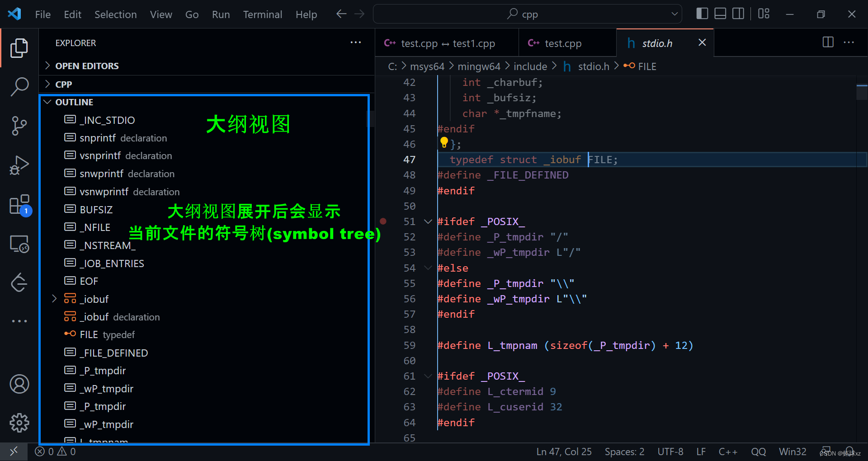Open the Live Share view icon
The width and height of the screenshot is (868, 461).
pyautogui.click(x=19, y=283)
